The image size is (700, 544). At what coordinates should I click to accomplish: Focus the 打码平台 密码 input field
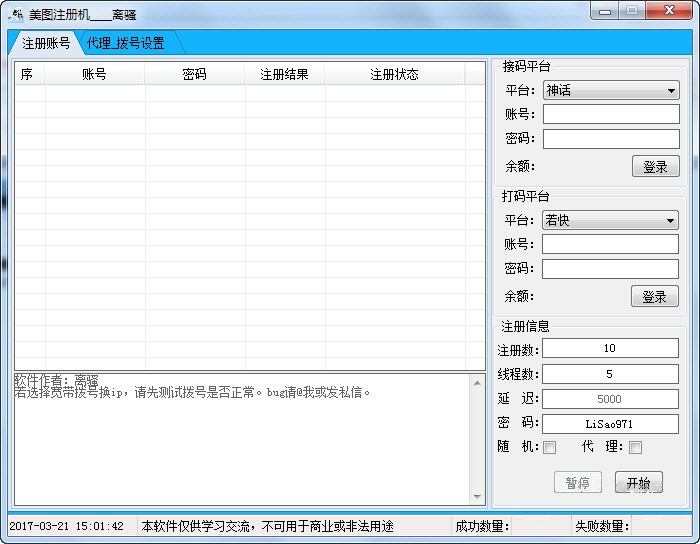(610, 269)
